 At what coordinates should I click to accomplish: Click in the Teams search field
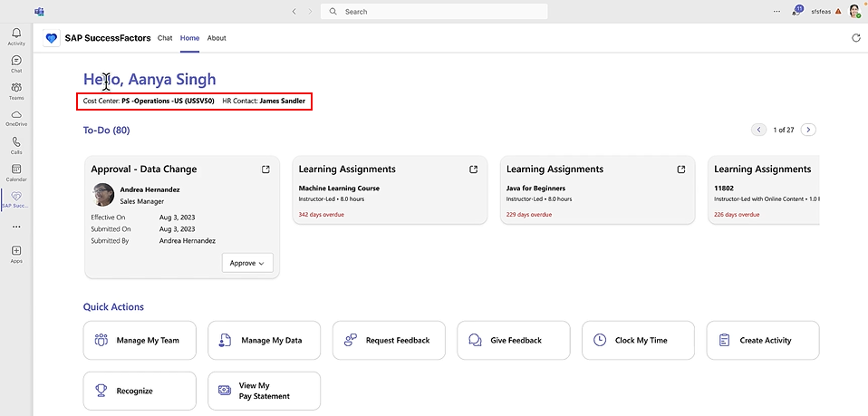434,11
